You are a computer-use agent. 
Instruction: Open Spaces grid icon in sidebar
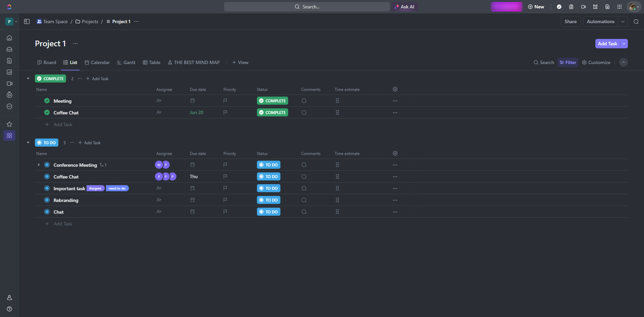pyautogui.click(x=9, y=136)
